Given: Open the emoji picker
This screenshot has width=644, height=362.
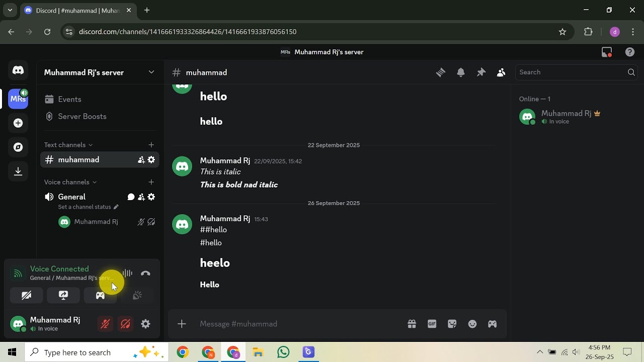Looking at the screenshot, I should click(x=472, y=324).
